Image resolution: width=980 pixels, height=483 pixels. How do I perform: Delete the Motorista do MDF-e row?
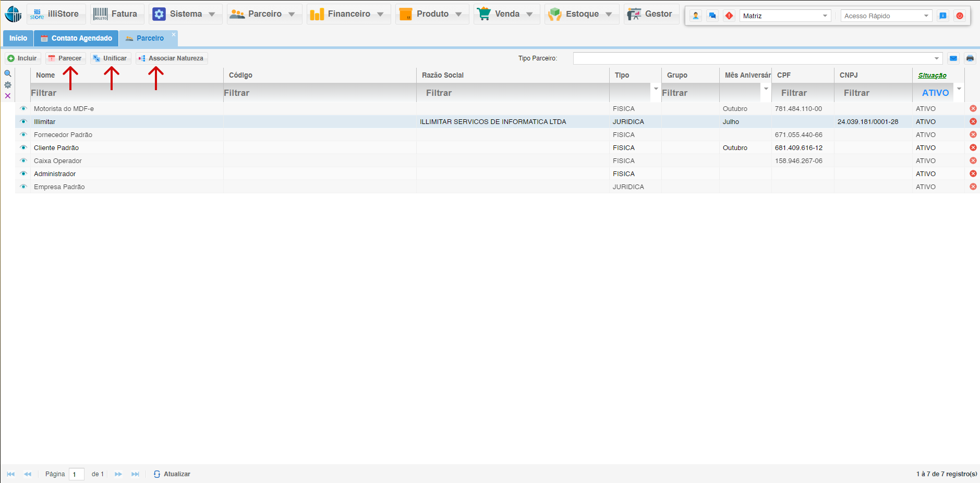973,108
